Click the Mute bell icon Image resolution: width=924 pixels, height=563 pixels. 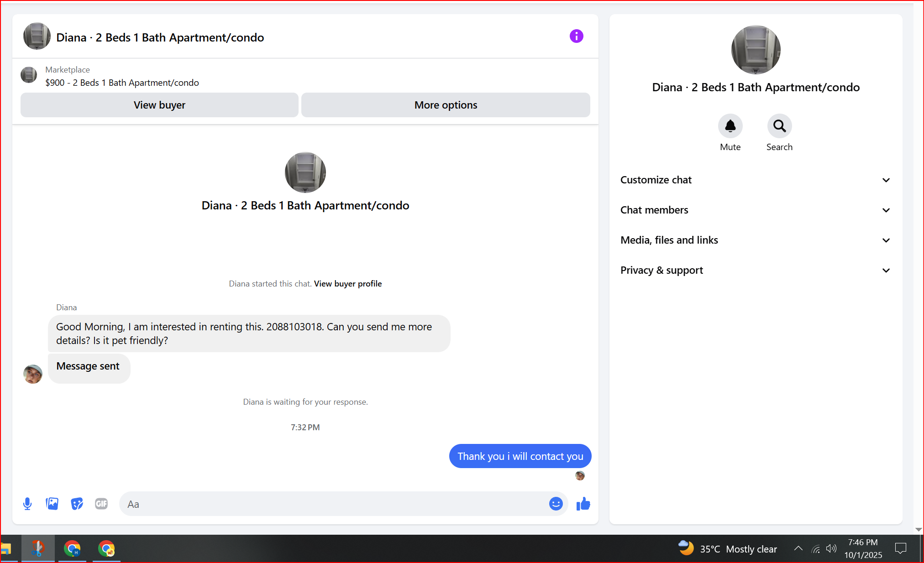tap(730, 126)
